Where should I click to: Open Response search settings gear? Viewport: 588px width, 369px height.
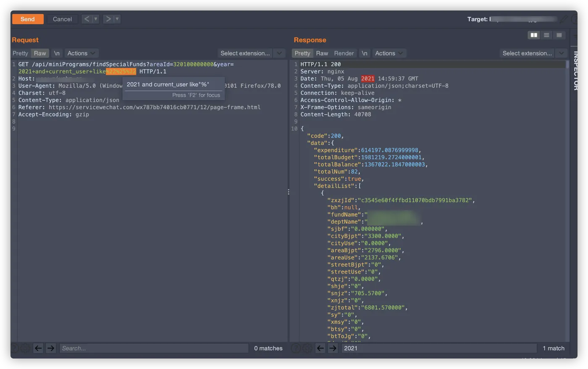307,348
